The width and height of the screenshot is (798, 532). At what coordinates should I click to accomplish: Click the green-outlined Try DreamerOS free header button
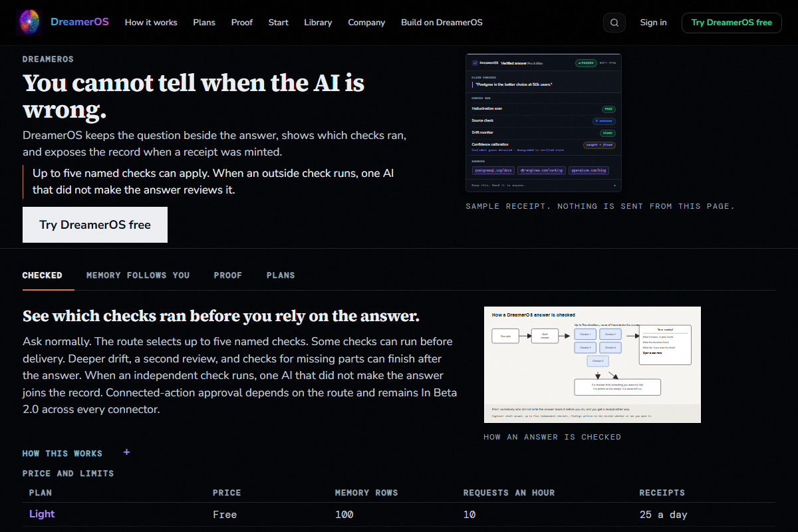731,23
